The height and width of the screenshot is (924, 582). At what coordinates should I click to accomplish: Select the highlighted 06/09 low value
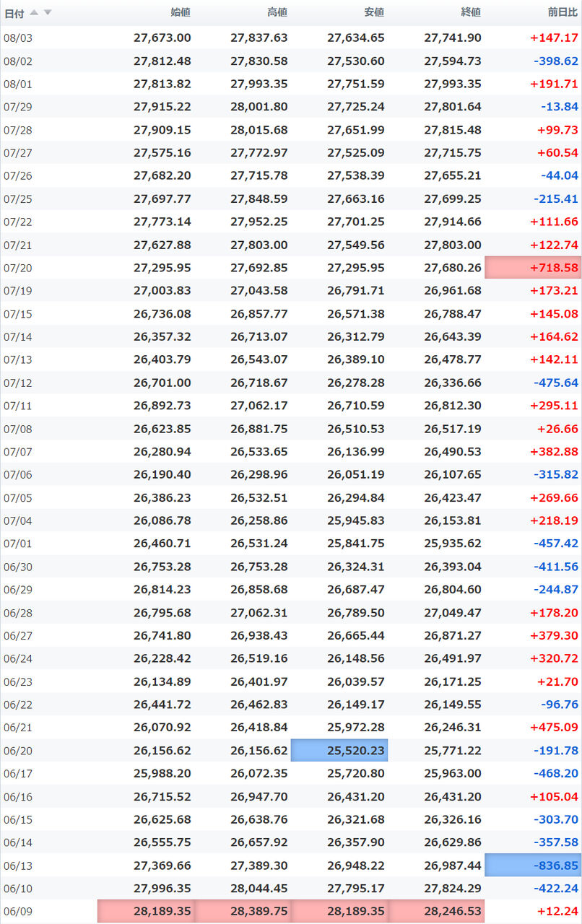click(x=339, y=912)
